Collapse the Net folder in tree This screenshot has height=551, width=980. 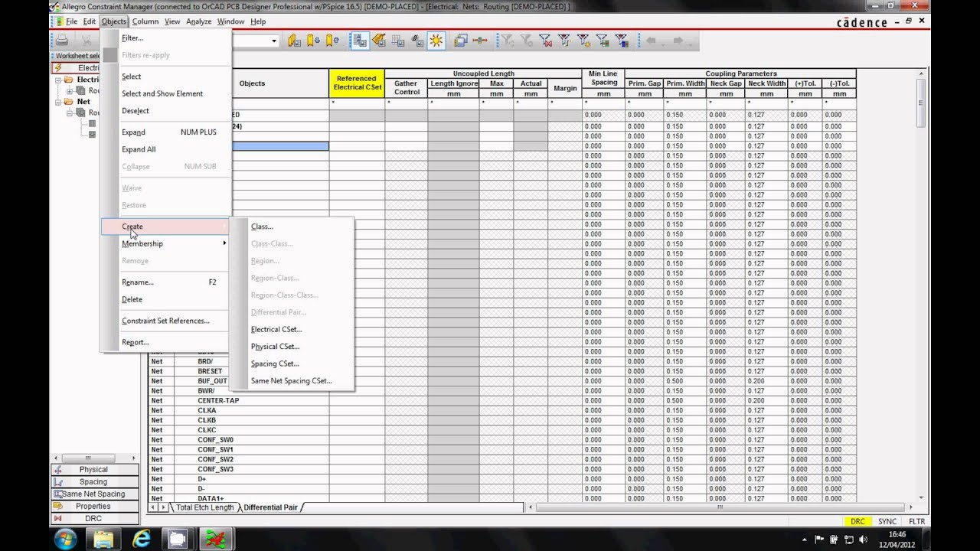click(x=57, y=102)
